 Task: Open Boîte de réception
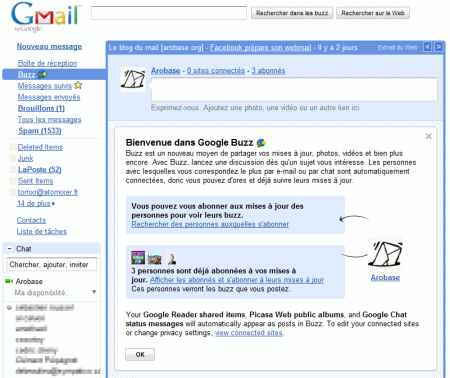(x=47, y=63)
